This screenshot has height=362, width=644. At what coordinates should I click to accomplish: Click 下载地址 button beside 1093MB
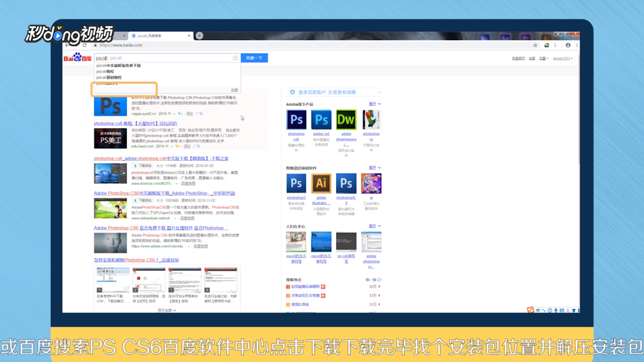pyautogui.click(x=142, y=200)
